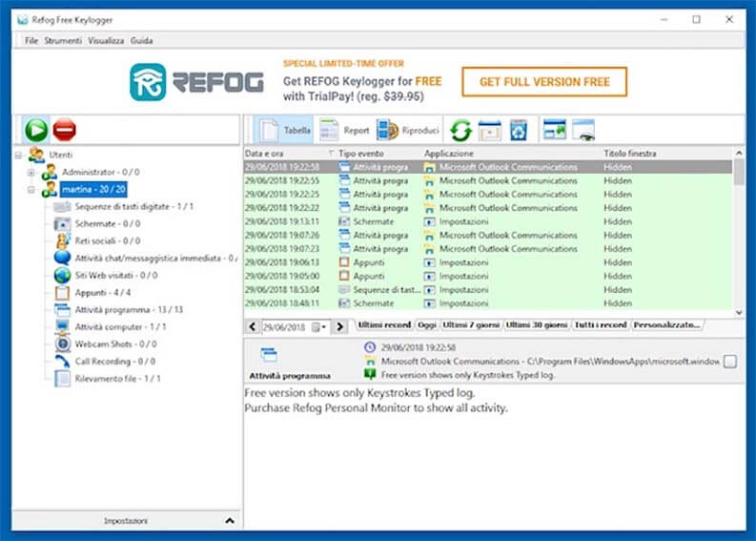This screenshot has height=541, width=756.
Task: Switch to Tabella view
Action: point(284,130)
